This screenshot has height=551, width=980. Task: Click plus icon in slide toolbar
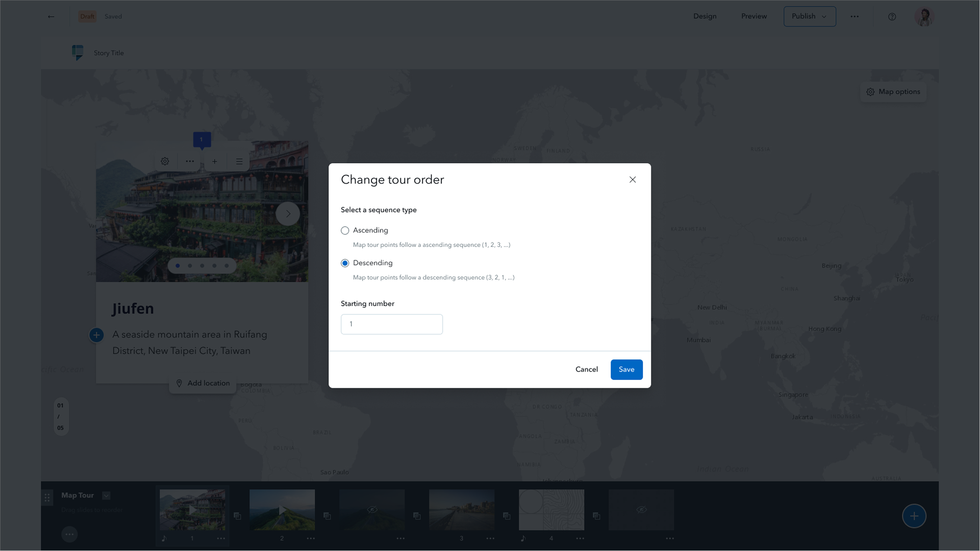tap(215, 161)
